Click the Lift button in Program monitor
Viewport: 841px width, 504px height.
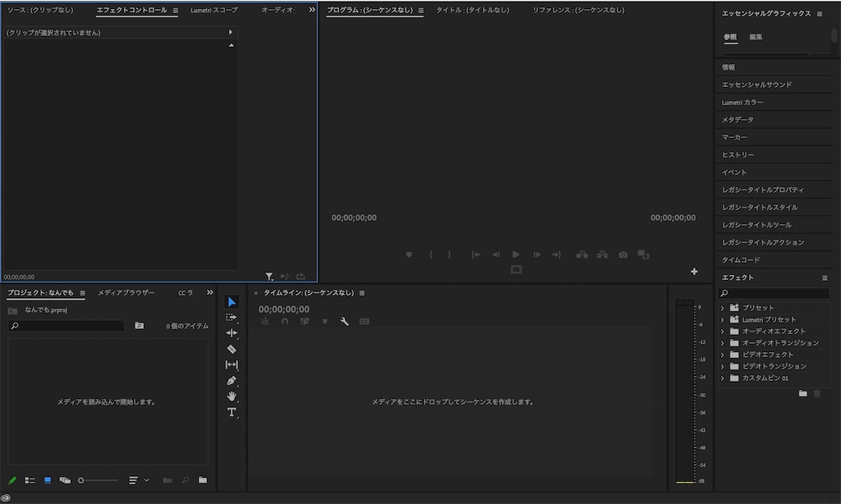(x=582, y=254)
